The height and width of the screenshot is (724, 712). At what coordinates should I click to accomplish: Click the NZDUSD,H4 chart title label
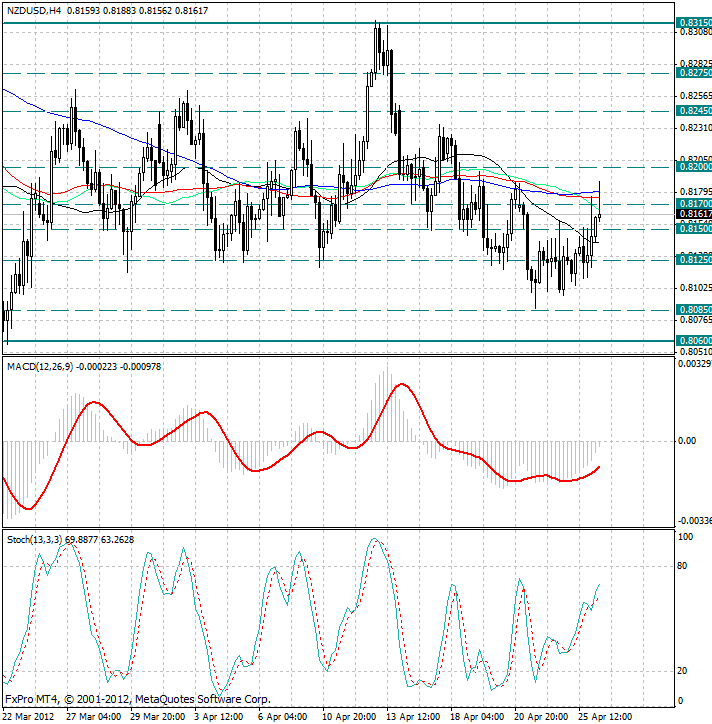[x=32, y=9]
